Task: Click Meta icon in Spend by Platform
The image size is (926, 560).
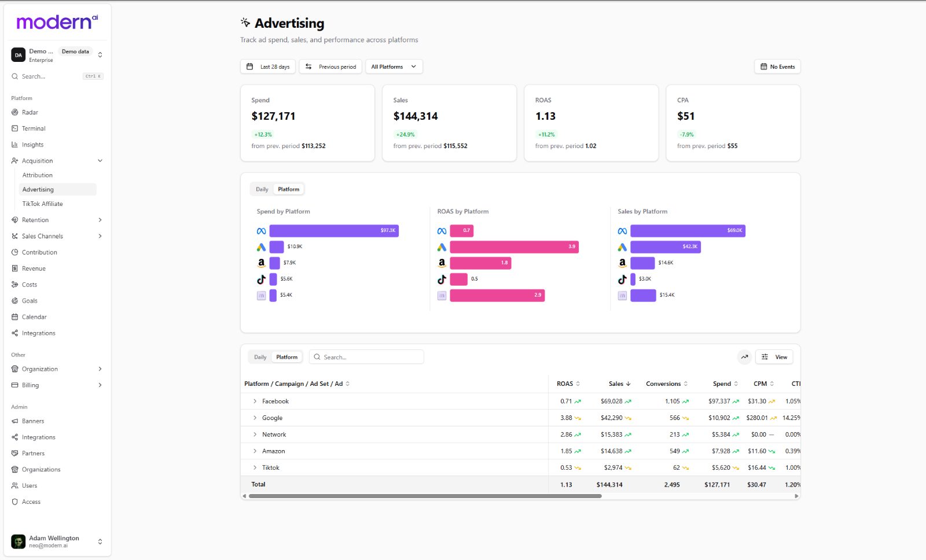Action: pos(261,231)
